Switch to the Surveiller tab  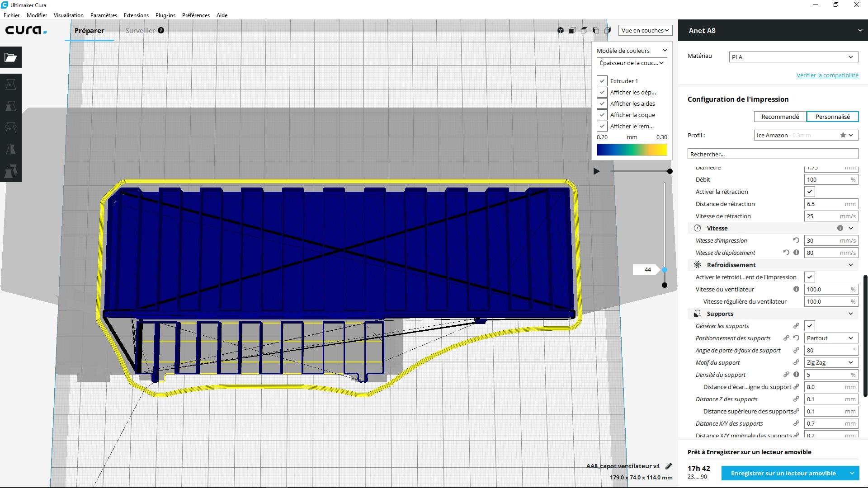pyautogui.click(x=140, y=30)
